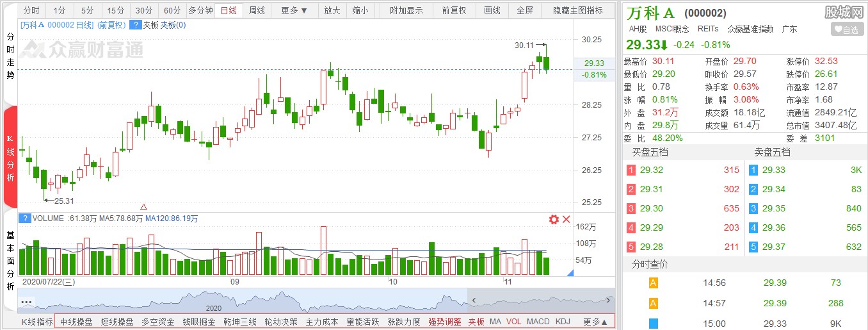Viewport: 868px width, 330px height.
Task: Toggle the 钱眼掘金 indicator
Action: click(199, 322)
